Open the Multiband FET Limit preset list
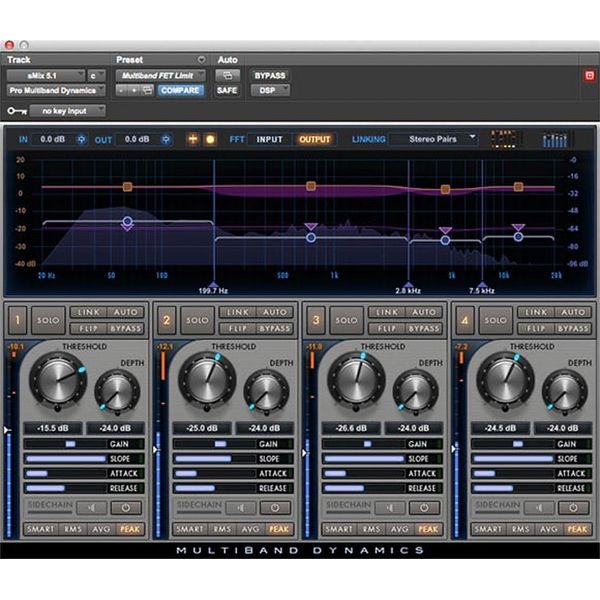The image size is (600, 600). point(161,75)
